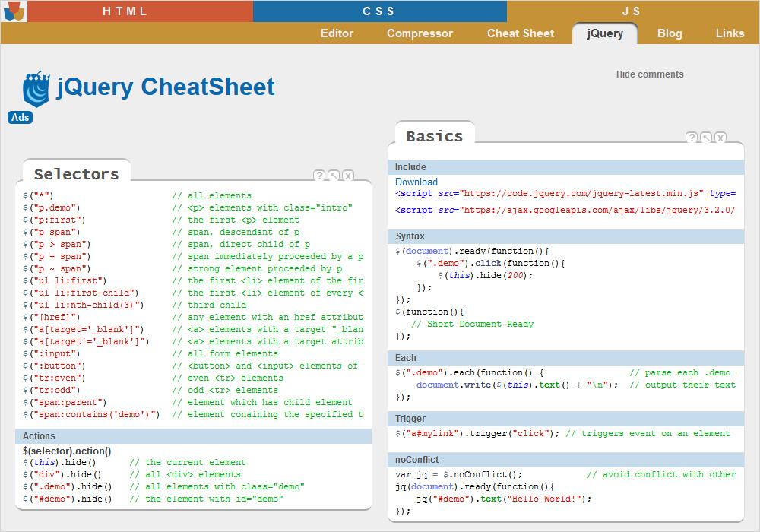Click the Short Document Ready comment

(x=472, y=324)
